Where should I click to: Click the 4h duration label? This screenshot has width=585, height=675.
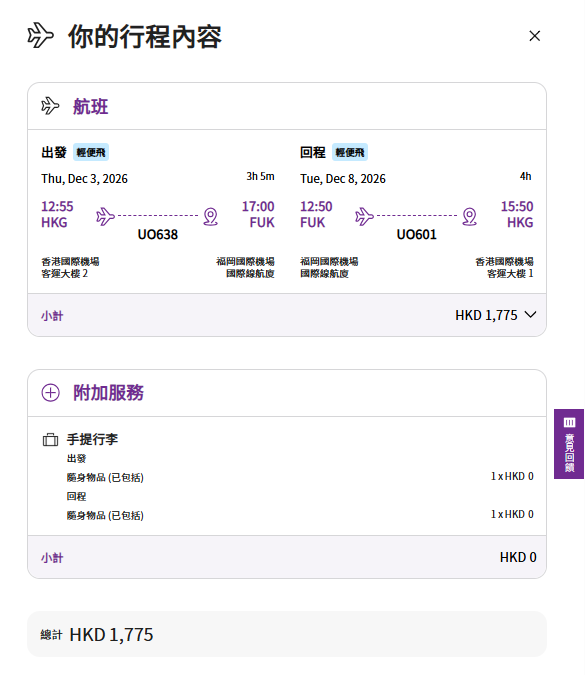(x=526, y=176)
